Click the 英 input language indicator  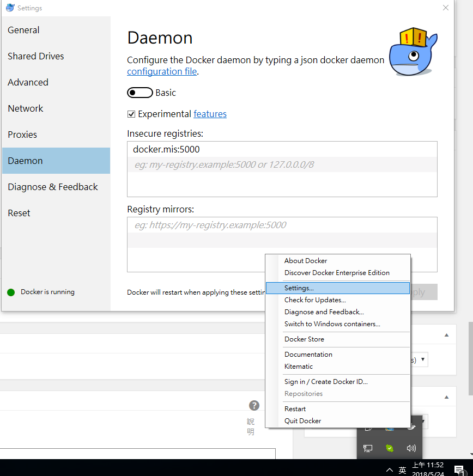click(402, 470)
